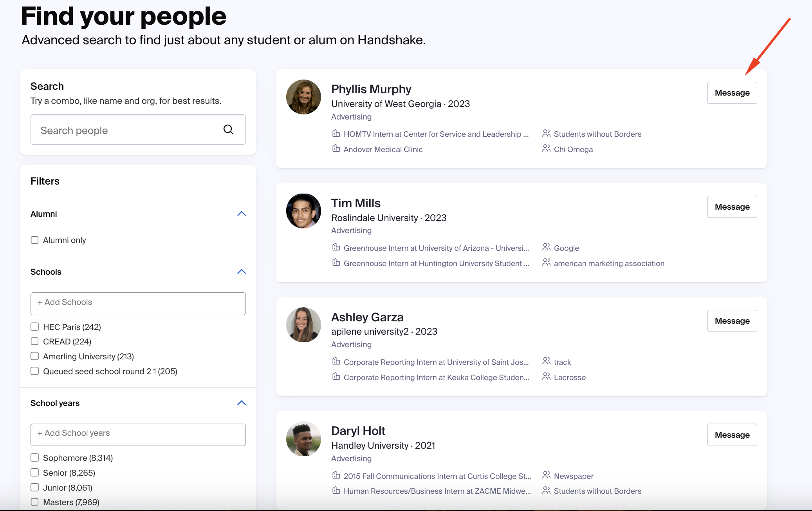
Task: Message Phyllis Murphy
Action: (x=732, y=93)
